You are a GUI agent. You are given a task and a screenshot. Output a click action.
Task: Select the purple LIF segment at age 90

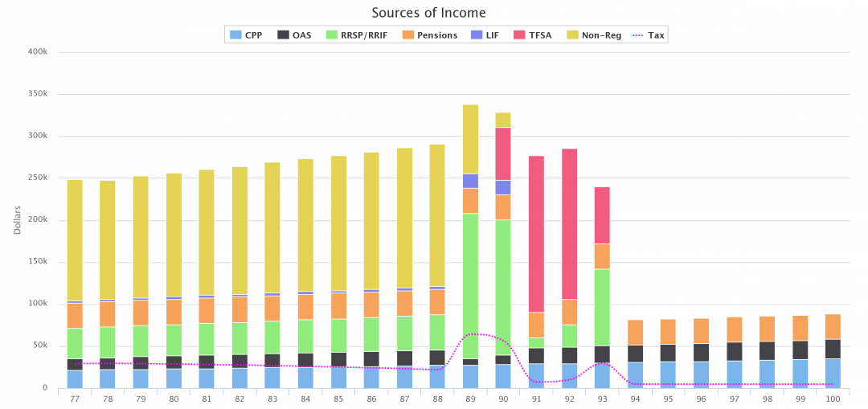(503, 187)
